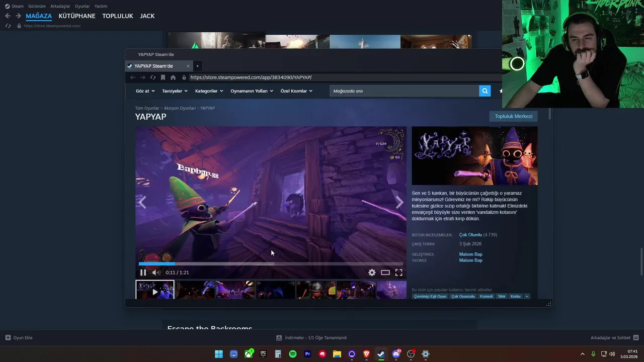Open İndirmeler downloads status

[311, 338]
